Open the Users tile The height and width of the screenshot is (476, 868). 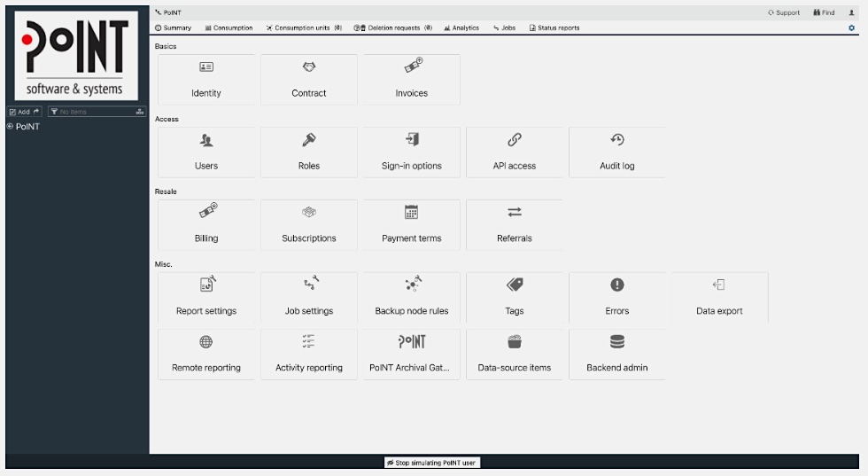coord(205,152)
